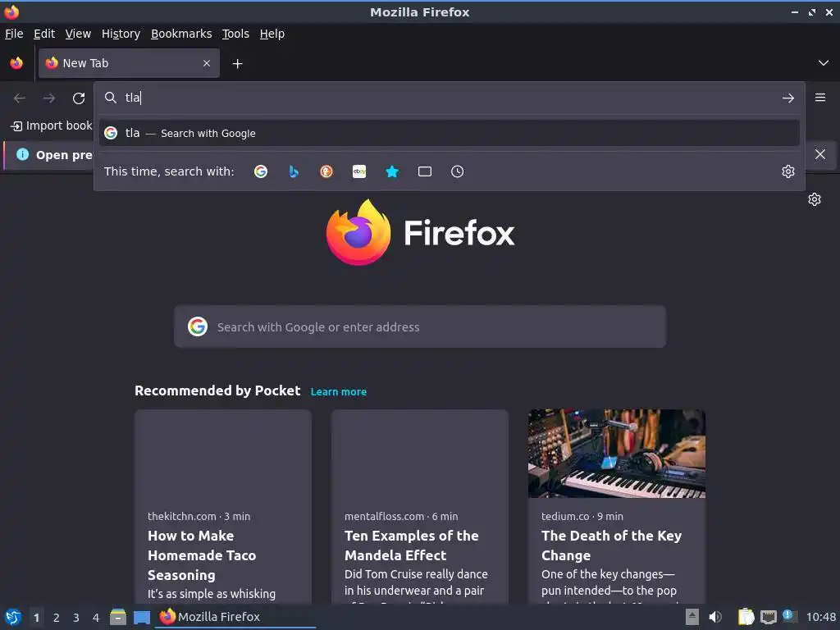
Task: Open the update notifier tray icon
Action: (x=789, y=616)
